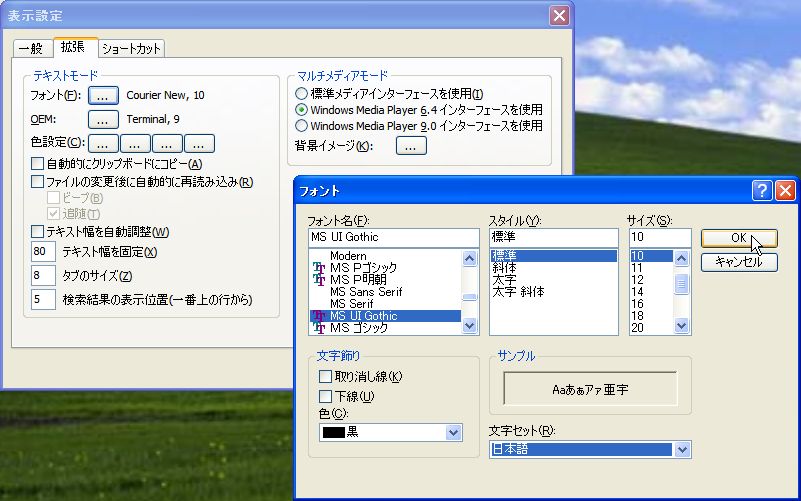Viewport: 801px width, 501px height.
Task: Open the 文字セット dropdown
Action: tap(682, 450)
